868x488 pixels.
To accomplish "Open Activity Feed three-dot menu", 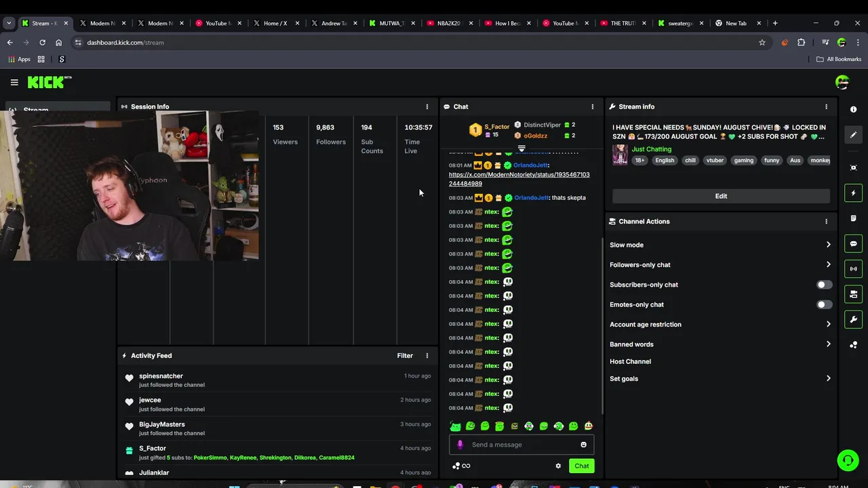I will click(x=427, y=356).
